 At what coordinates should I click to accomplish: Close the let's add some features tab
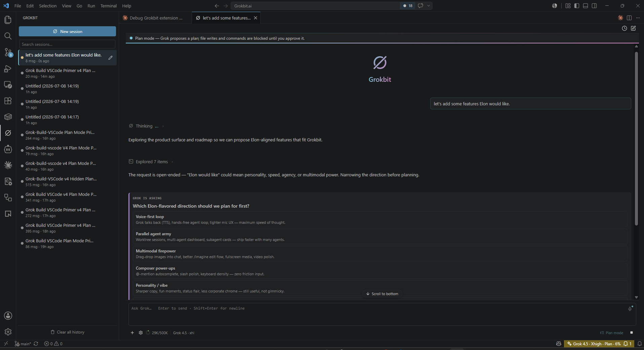click(256, 18)
